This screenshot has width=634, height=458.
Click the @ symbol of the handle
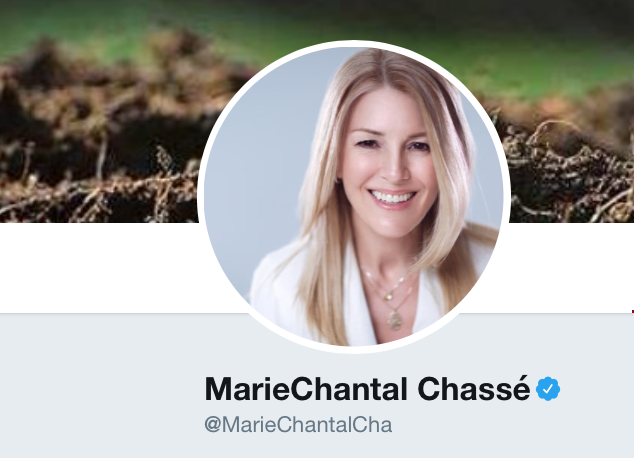(x=212, y=425)
